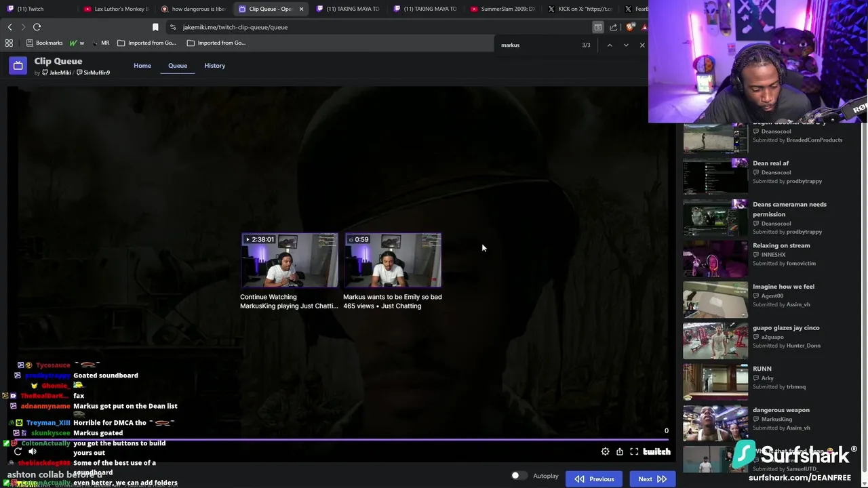Mute the Twitch player volume
The width and height of the screenshot is (868, 488).
[33, 451]
